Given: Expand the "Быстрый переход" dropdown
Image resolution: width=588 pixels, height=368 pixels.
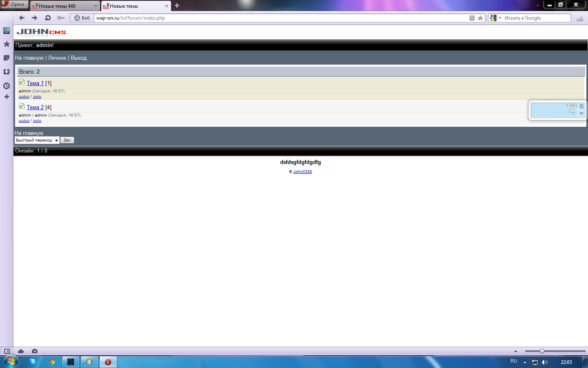Looking at the screenshot, I should (x=37, y=140).
